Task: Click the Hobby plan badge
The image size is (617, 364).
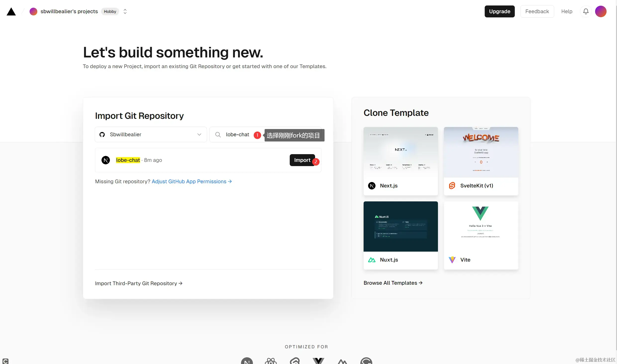Action: tap(110, 11)
